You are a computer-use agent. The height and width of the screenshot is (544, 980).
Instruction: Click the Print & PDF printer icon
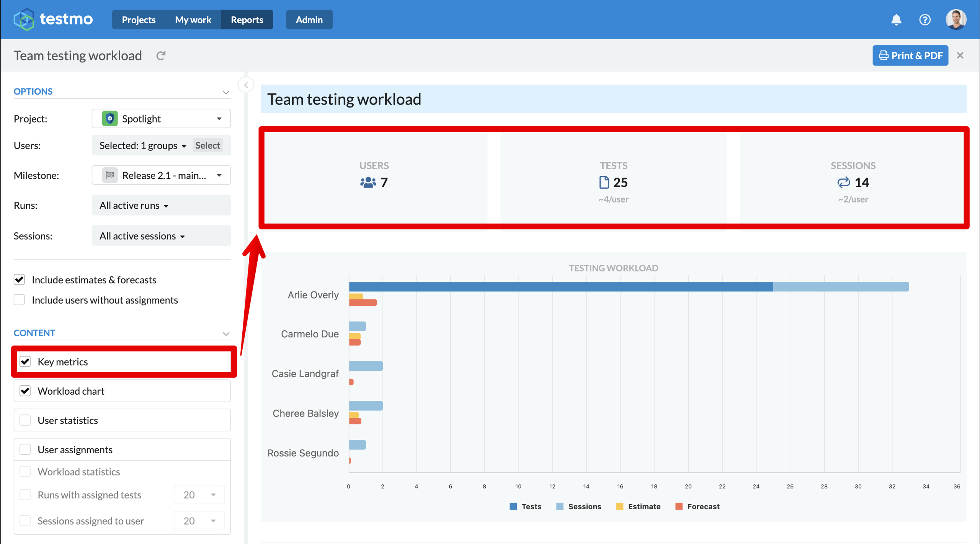[884, 56]
